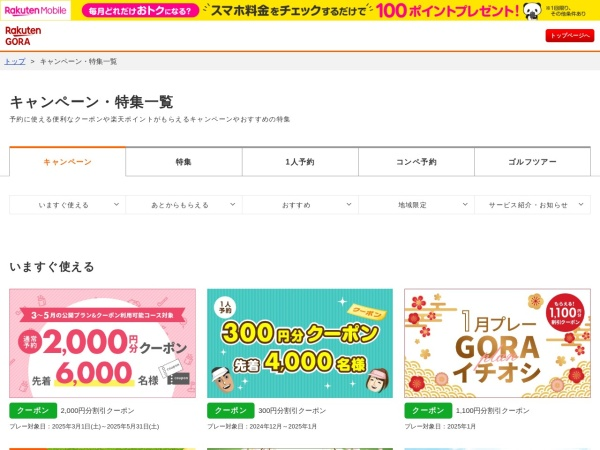The image size is (600, 450).
Task: Open the 2,000円分クーポン campaign image
Action: click(x=103, y=343)
